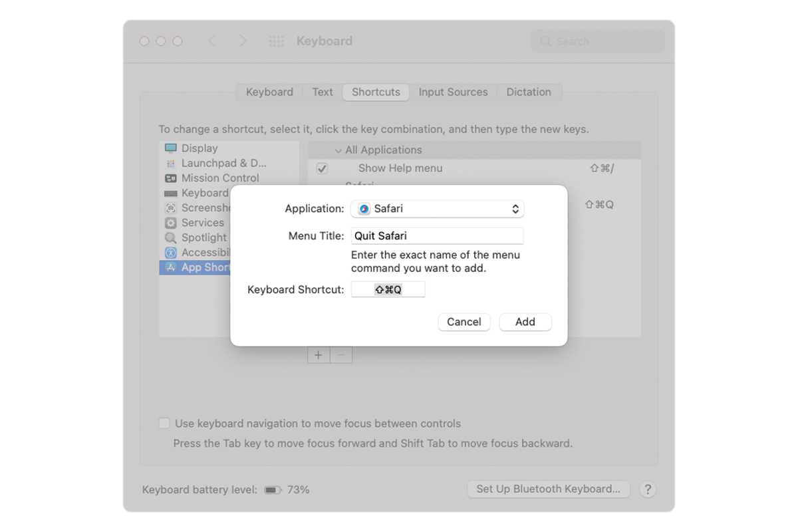Viewport: 798px width, 532px height.
Task: Click the Accessibility category icon
Action: [x=171, y=253]
